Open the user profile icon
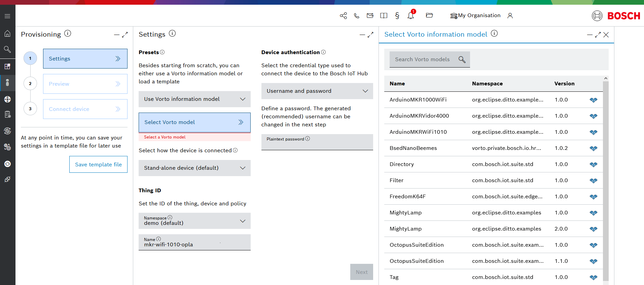This screenshot has height=285, width=644. tap(510, 15)
